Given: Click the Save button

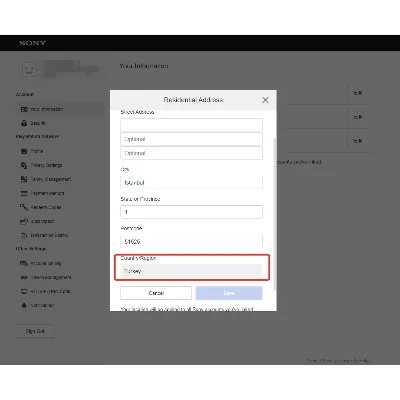Looking at the screenshot, I should click(229, 293).
